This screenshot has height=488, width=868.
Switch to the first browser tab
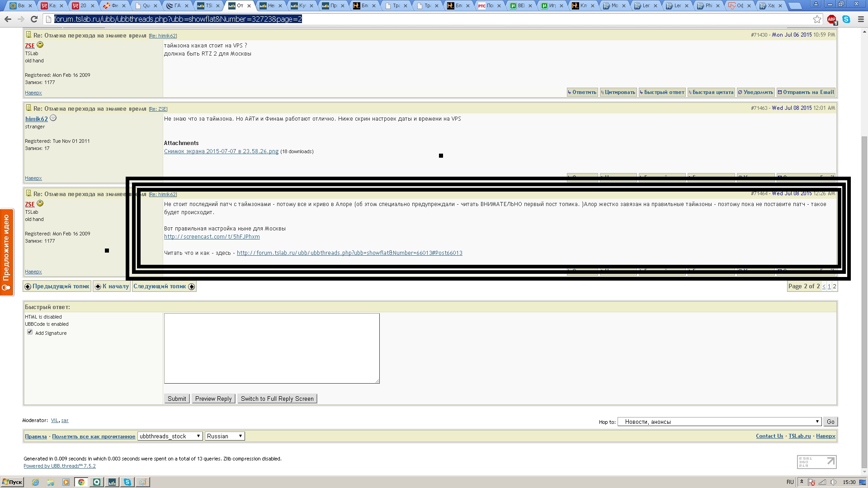20,6
